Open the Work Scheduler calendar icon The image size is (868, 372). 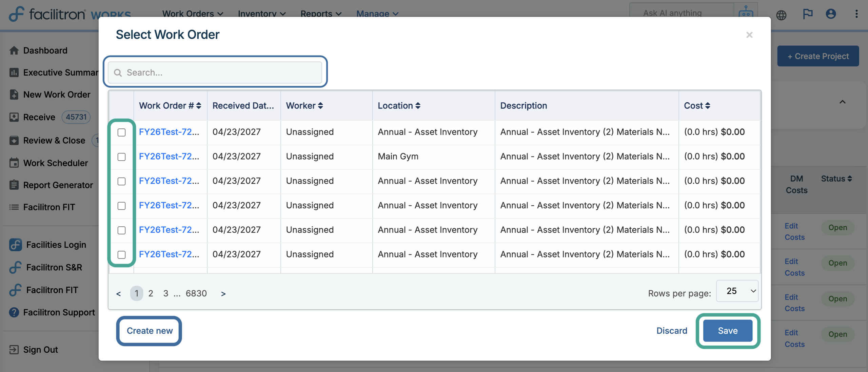click(14, 163)
